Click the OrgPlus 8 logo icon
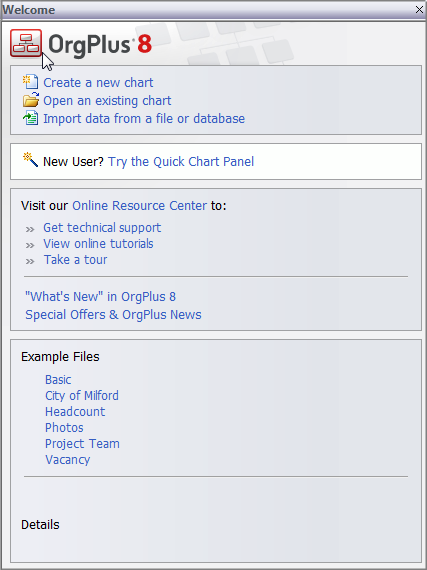The height and width of the screenshot is (570, 427). [x=26, y=43]
